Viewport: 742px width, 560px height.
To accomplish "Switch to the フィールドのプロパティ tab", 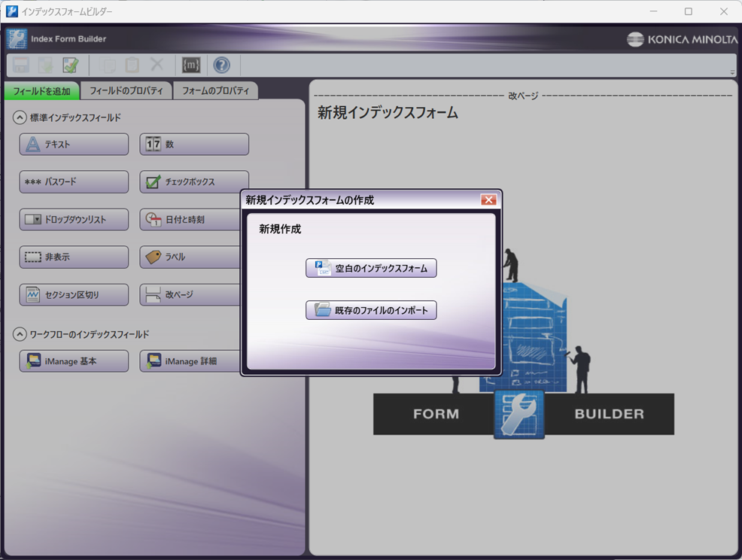I will [x=126, y=91].
